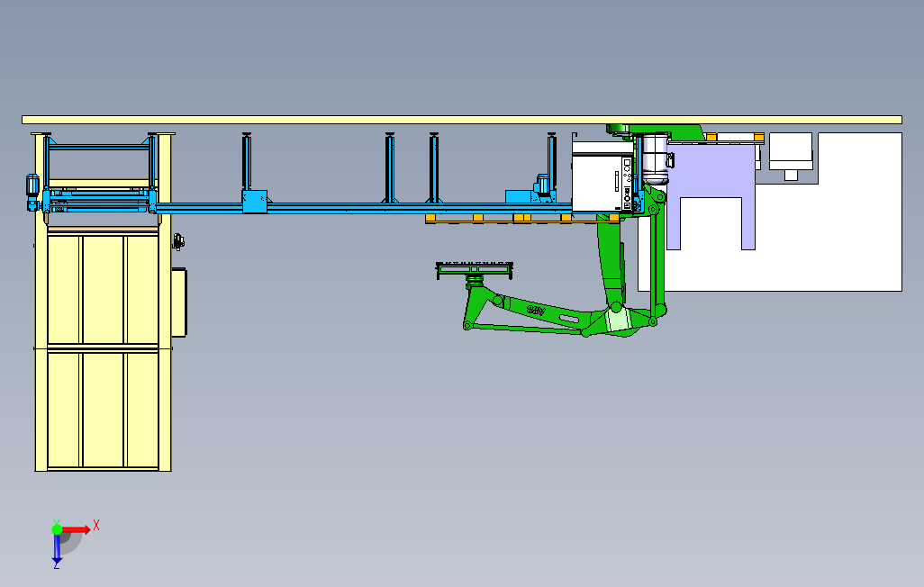
Task: Select the blue drive motor near the white cabinet
Action: click(543, 185)
